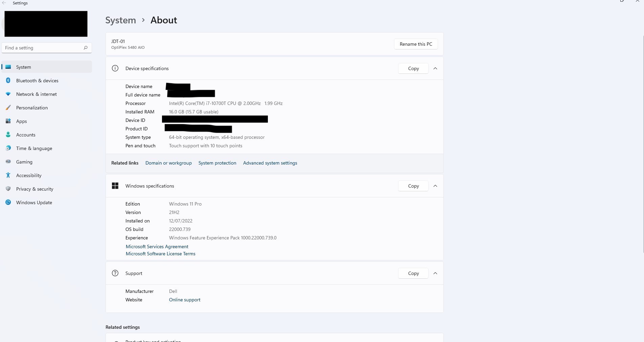Screen dimensions: 644x342
Task: Copy the Device specifications
Action: 413,68
